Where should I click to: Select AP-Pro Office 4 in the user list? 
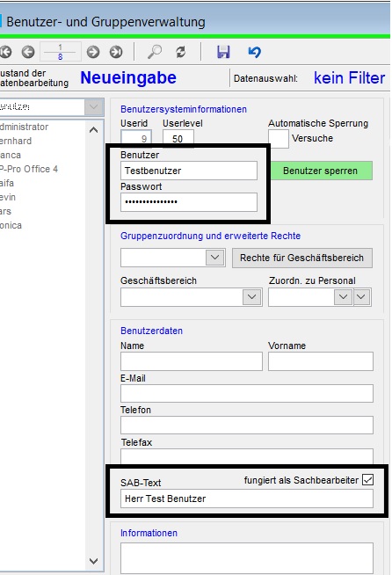(29, 169)
